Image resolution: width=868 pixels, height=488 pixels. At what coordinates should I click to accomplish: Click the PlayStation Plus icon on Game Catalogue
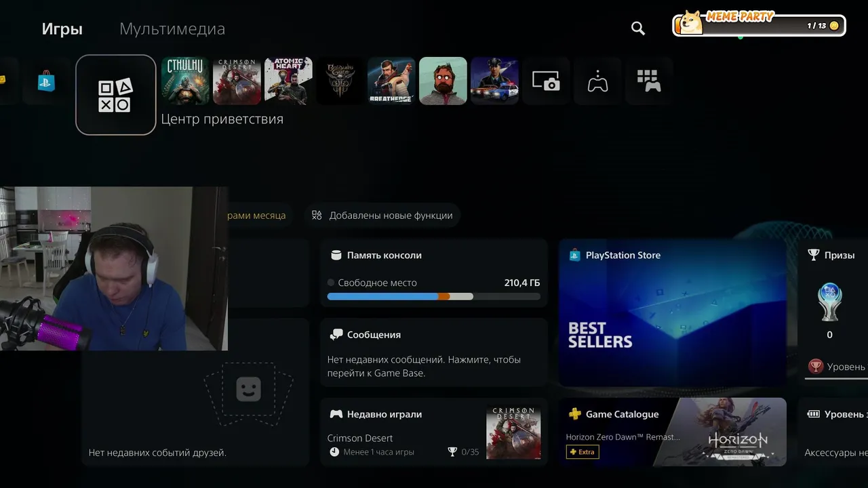pos(574,414)
